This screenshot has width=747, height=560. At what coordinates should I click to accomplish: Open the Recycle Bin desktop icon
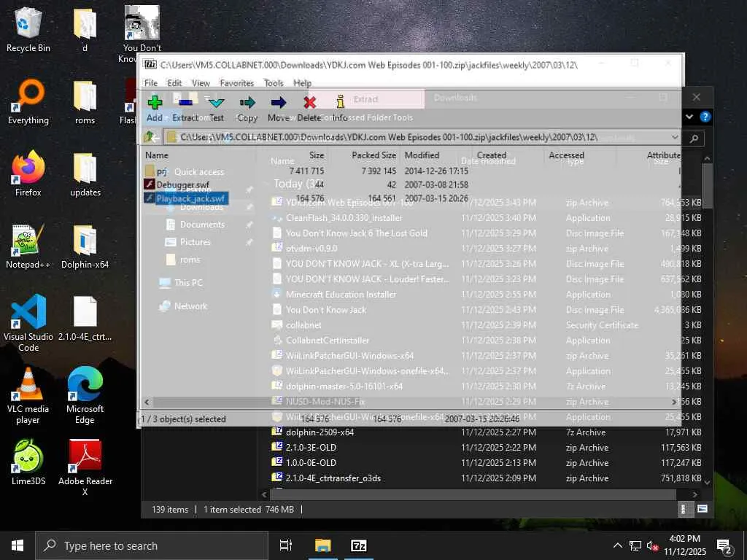(x=28, y=29)
